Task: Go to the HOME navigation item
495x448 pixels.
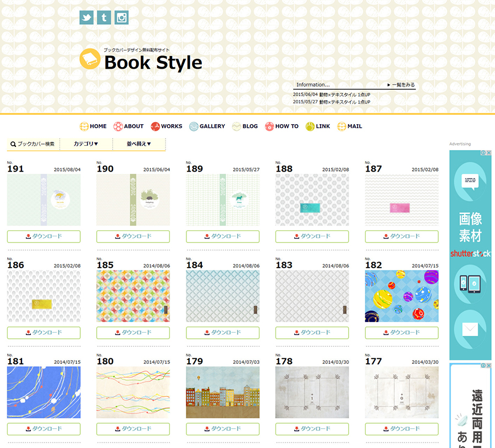Action: tap(93, 126)
